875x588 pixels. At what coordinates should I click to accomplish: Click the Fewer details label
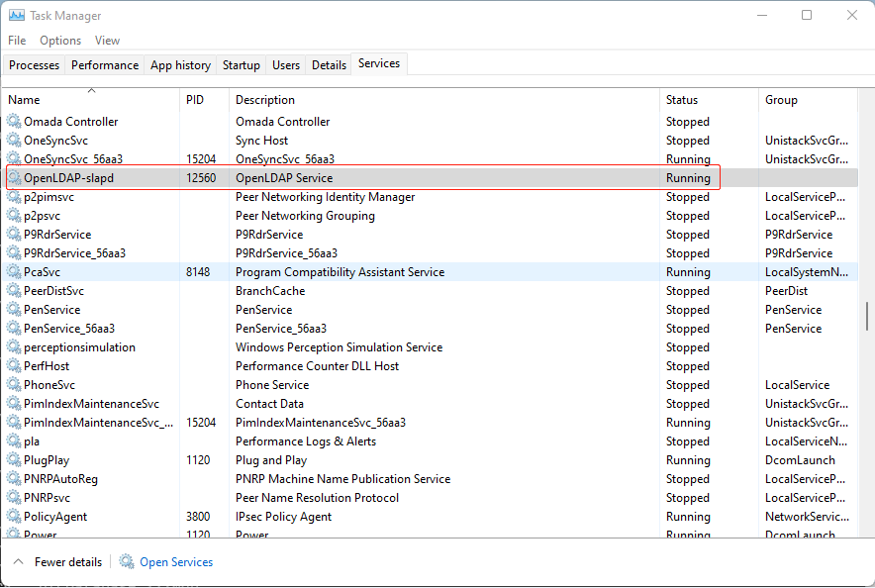coord(68,562)
